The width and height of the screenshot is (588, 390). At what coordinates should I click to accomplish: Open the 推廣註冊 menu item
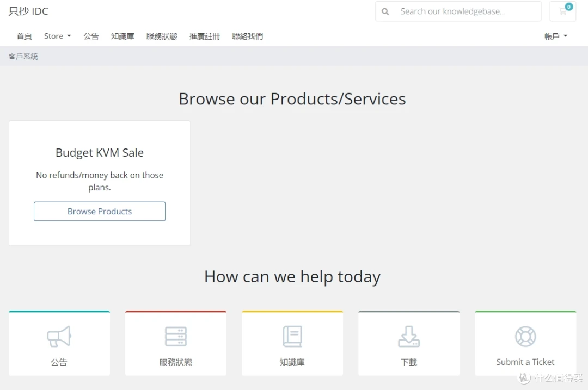204,36
